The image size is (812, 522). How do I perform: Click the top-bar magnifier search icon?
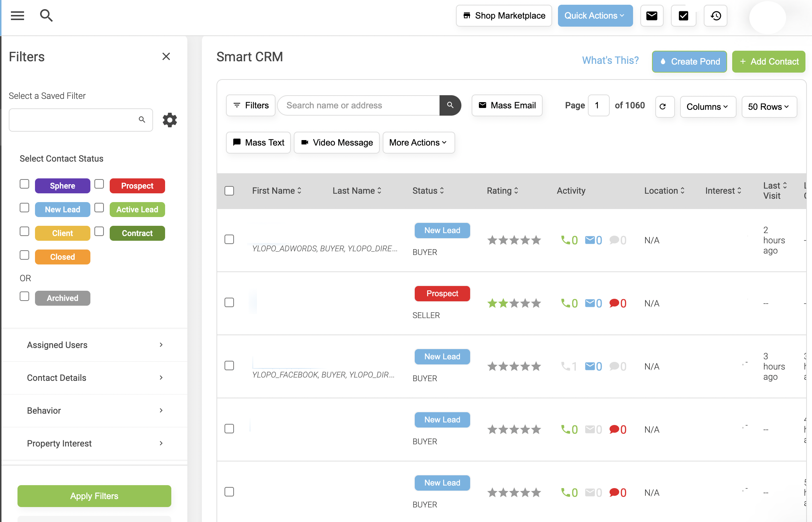(x=46, y=16)
